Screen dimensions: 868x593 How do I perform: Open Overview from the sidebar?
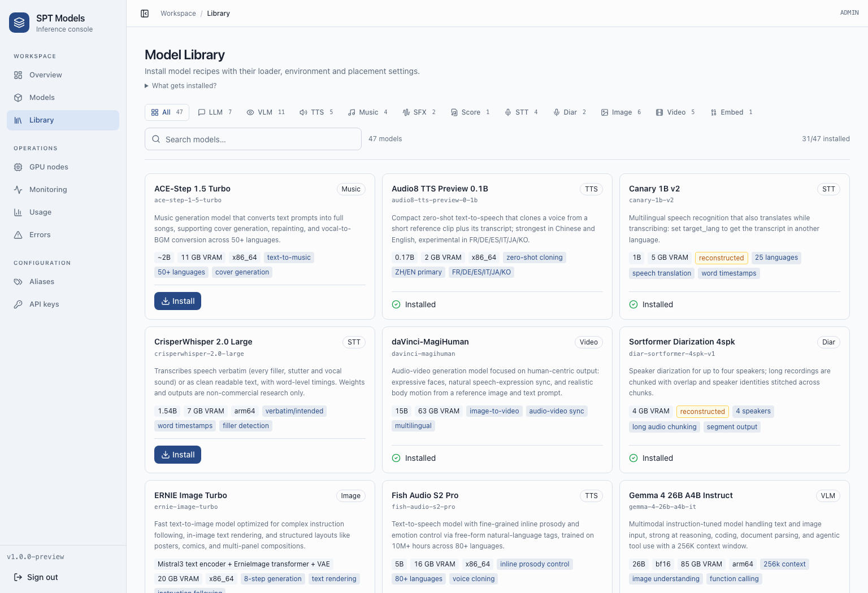[63, 75]
